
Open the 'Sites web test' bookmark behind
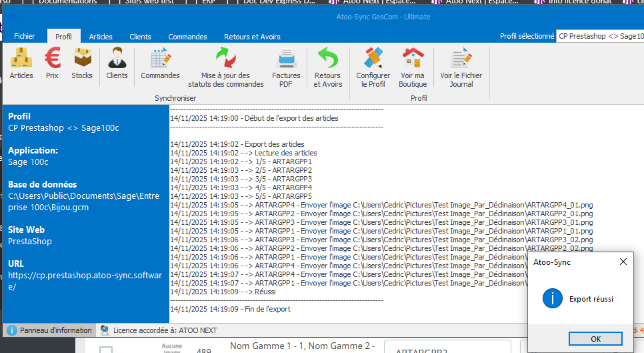pyautogui.click(x=150, y=1)
